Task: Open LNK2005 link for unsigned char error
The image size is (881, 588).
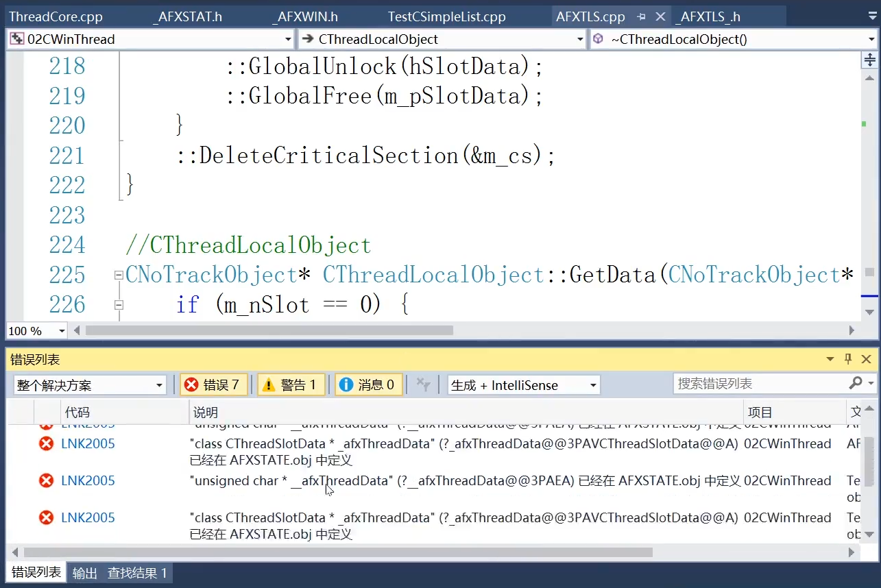Action: pos(88,481)
